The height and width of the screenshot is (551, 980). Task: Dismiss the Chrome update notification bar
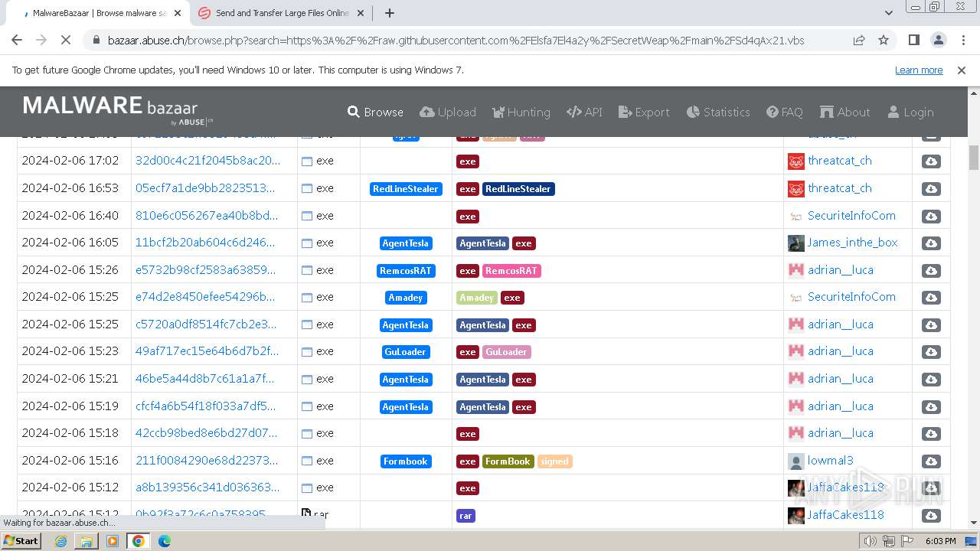click(x=962, y=70)
